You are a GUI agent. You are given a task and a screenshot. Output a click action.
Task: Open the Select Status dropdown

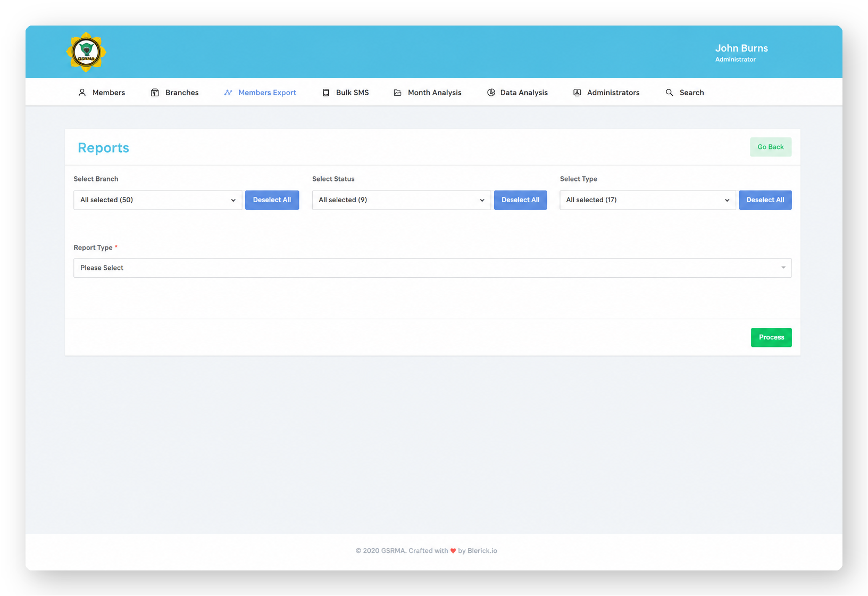tap(402, 200)
